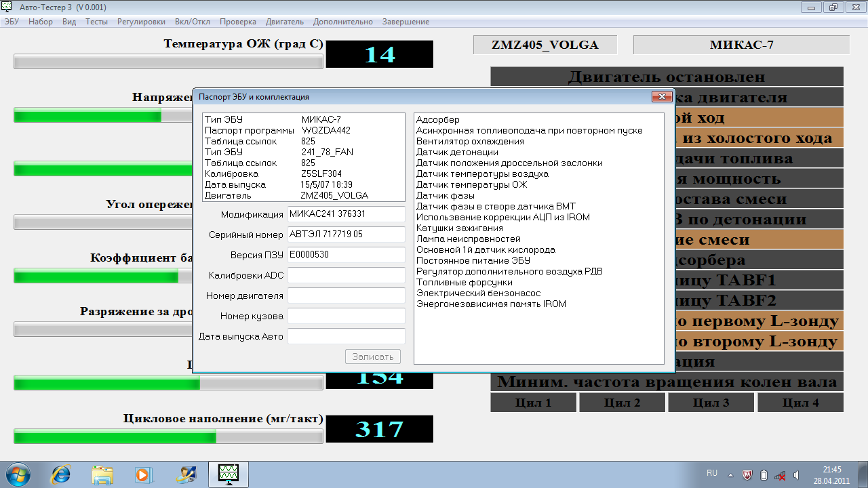Viewport: 868px width, 488px height.
Task: Click the Записать button
Action: point(372,357)
